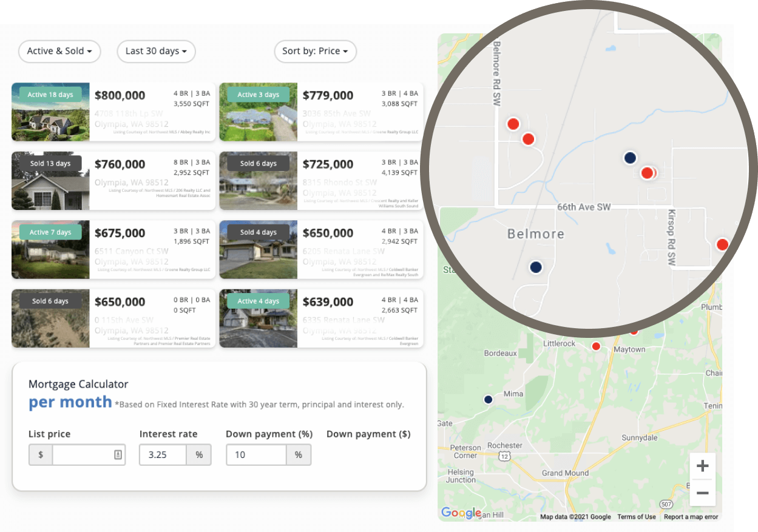Open photo of the $675,000 listing
This screenshot has height=532, width=758.
coord(50,249)
